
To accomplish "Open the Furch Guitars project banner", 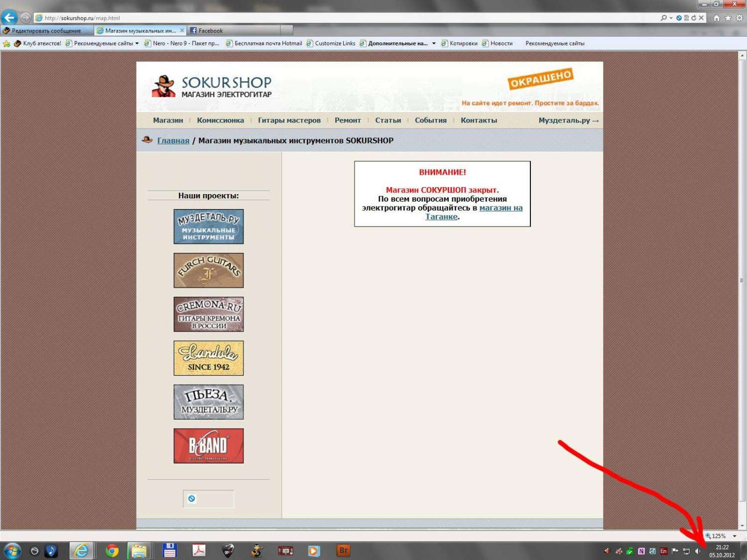I will coord(209,270).
